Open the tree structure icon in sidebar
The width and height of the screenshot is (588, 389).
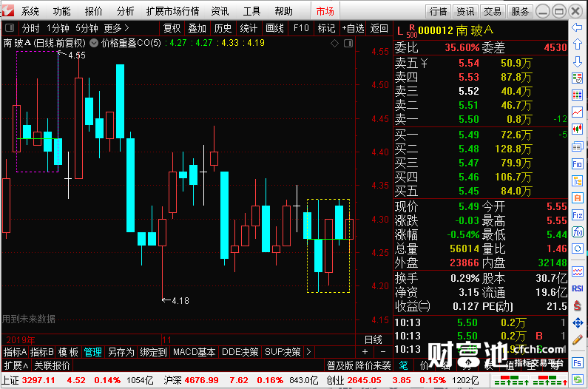(x=577, y=180)
